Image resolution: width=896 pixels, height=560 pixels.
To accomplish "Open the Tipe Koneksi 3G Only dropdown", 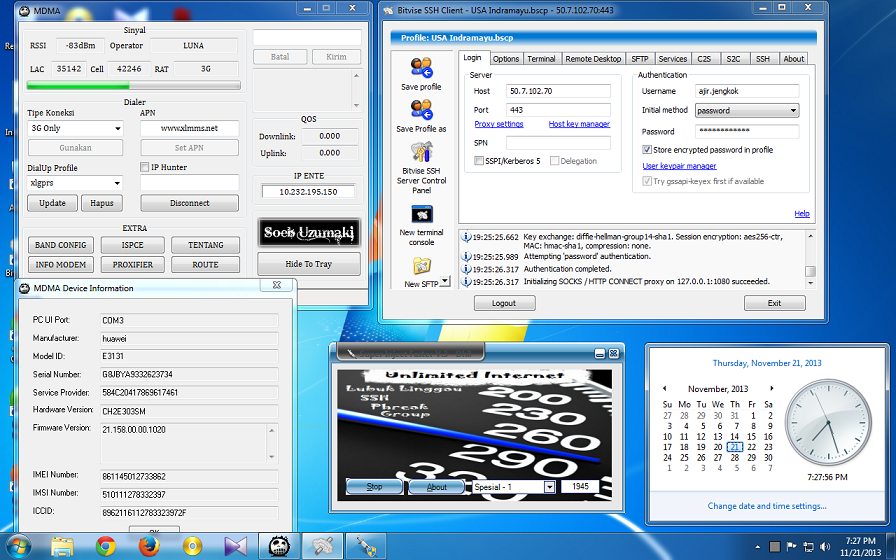I will click(x=75, y=129).
